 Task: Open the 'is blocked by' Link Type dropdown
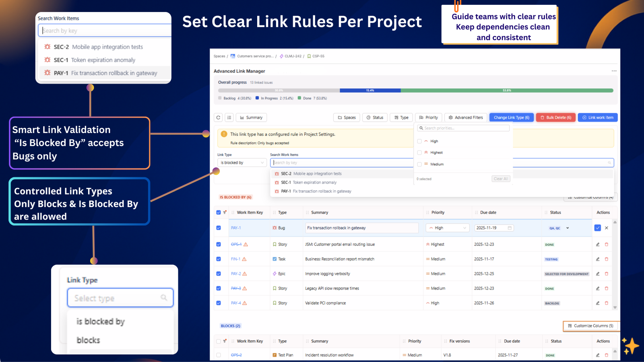(x=242, y=162)
